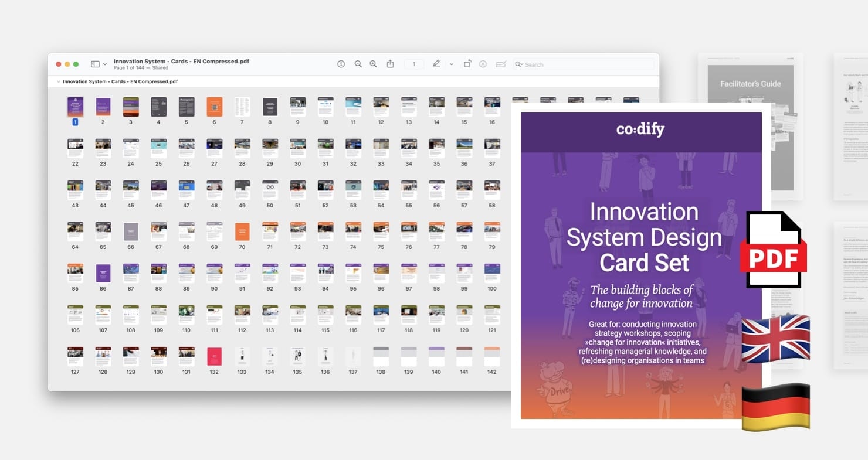
Task: Zoom out of the PDF
Action: coord(358,64)
